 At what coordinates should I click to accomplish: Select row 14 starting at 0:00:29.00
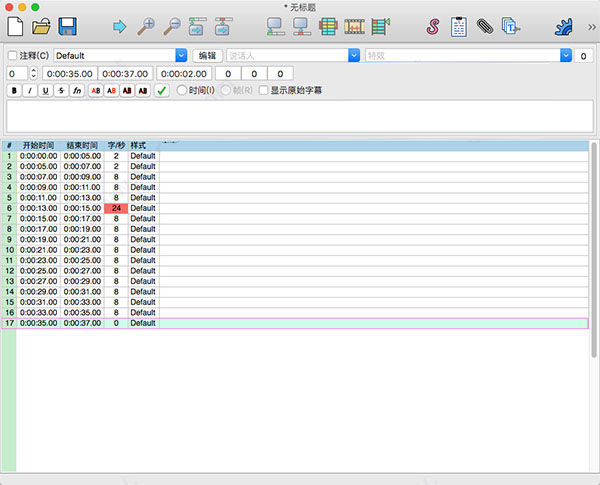(295, 292)
